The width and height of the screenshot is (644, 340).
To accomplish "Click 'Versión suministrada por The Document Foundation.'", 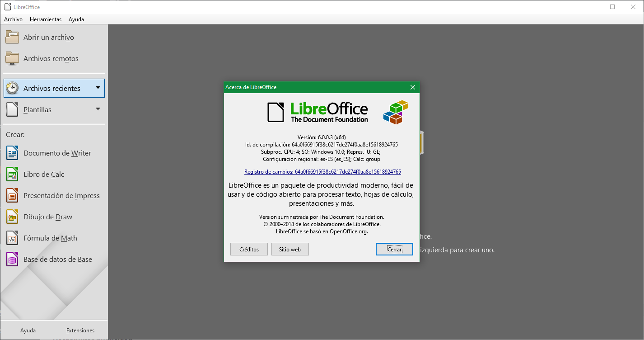I will click(x=322, y=217).
